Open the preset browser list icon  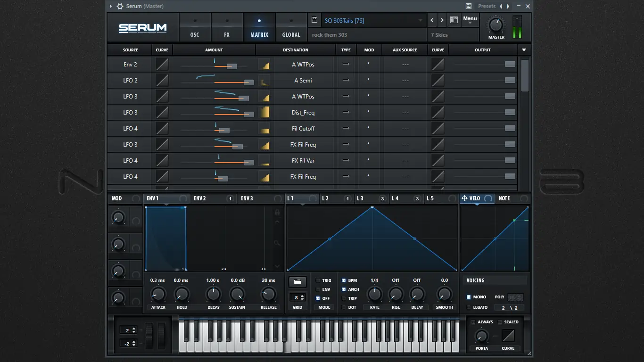point(454,20)
